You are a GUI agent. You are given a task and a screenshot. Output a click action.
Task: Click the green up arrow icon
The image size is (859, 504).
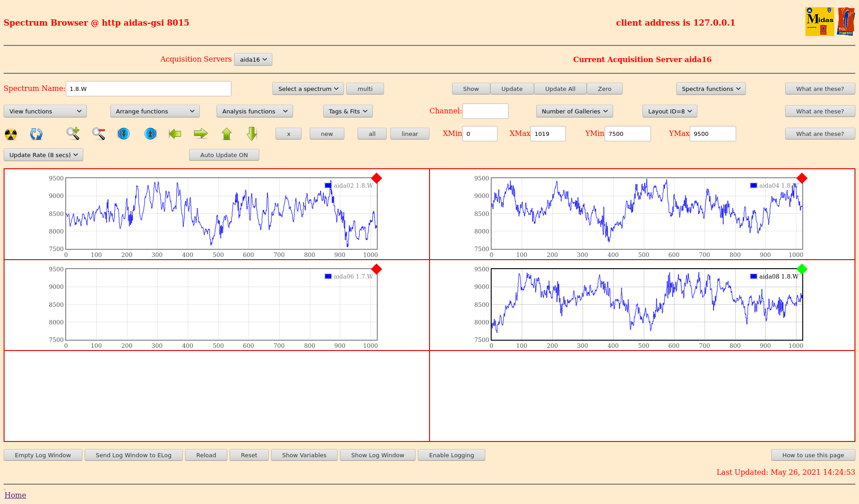(226, 134)
